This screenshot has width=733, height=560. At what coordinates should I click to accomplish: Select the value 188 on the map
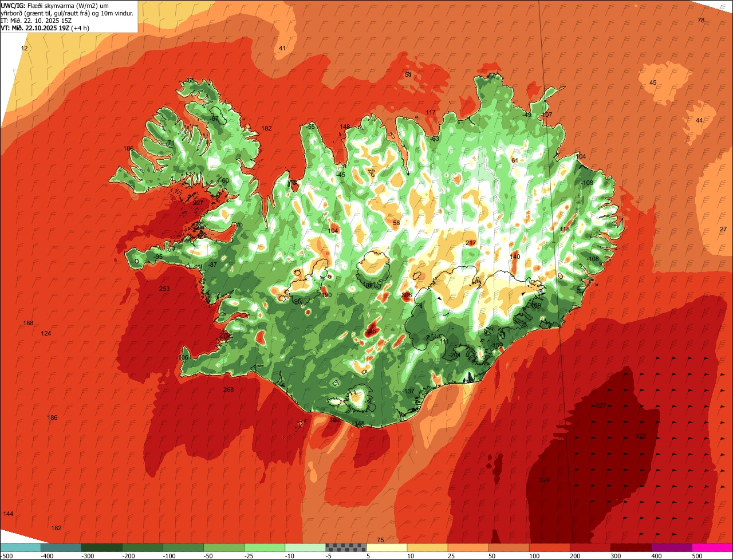click(28, 324)
